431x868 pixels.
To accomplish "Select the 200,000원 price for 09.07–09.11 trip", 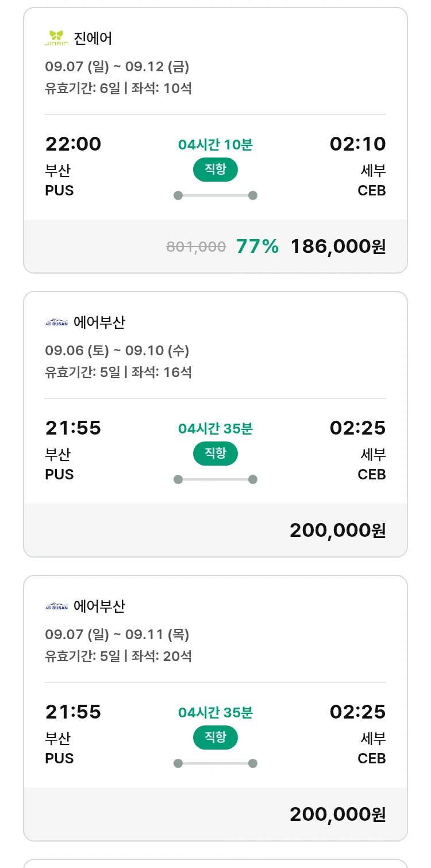I will (x=337, y=814).
